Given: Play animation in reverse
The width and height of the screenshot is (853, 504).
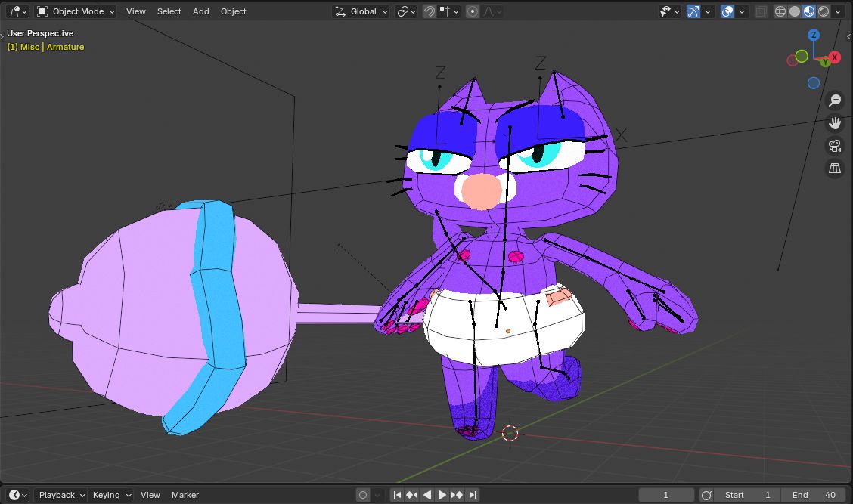Looking at the screenshot, I should tap(427, 495).
